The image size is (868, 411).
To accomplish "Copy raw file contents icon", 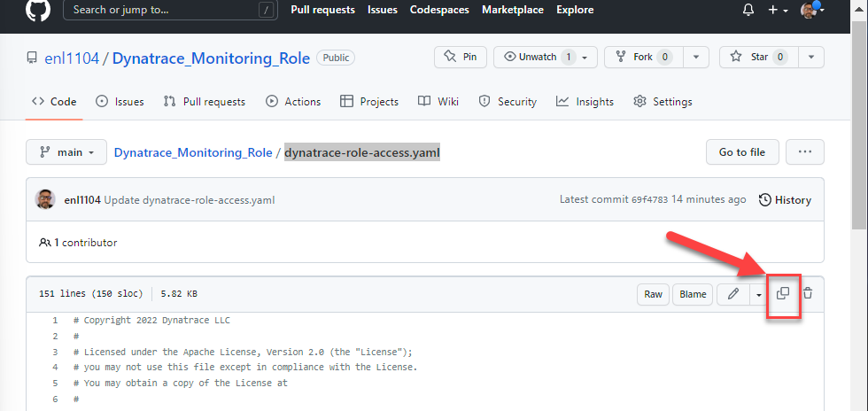I will pos(783,294).
